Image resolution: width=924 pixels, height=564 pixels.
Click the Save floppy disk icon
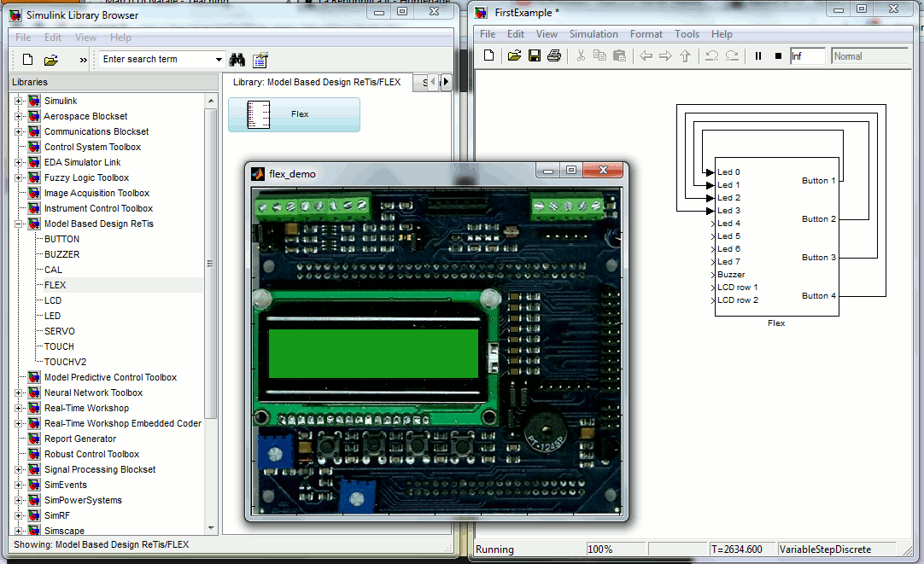535,56
